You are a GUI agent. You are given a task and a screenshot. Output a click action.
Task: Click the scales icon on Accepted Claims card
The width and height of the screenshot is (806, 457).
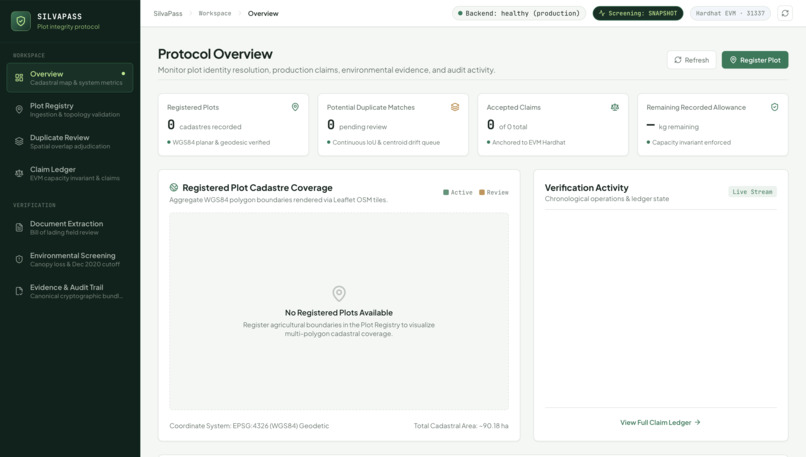tap(615, 107)
